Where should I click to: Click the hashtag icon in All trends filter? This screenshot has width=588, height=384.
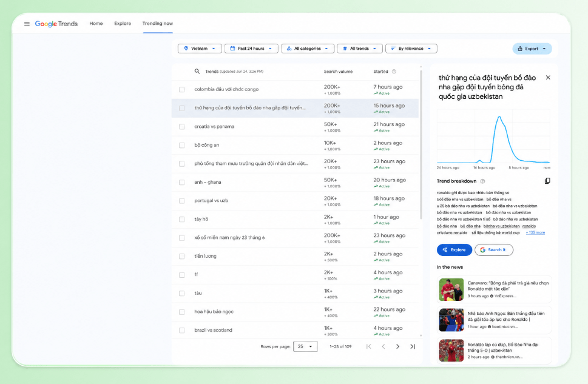coord(345,49)
